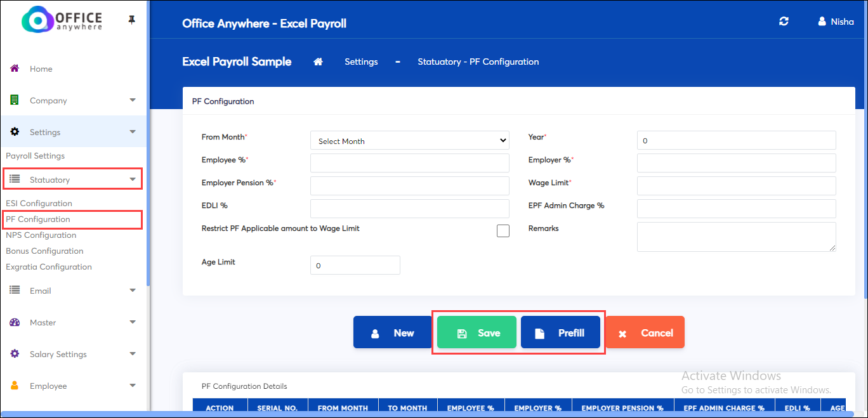Click the Nisha username link
The height and width of the screenshot is (418, 868).
point(843,22)
